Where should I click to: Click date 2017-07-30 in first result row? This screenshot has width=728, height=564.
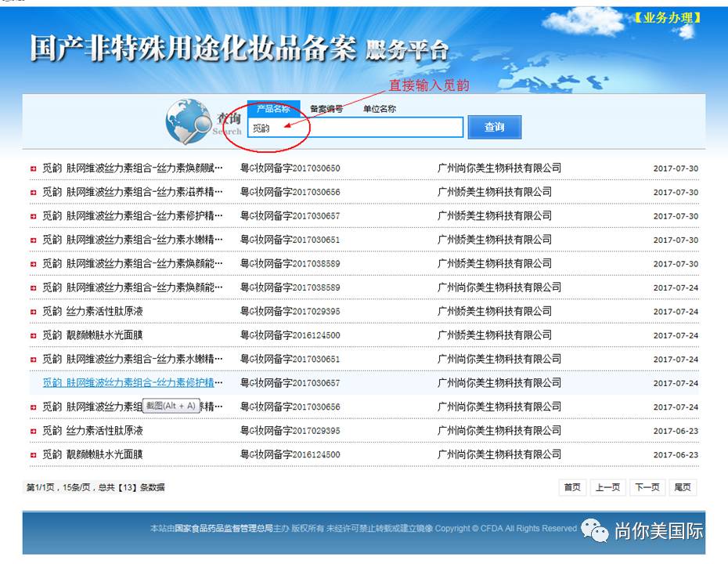676,168
